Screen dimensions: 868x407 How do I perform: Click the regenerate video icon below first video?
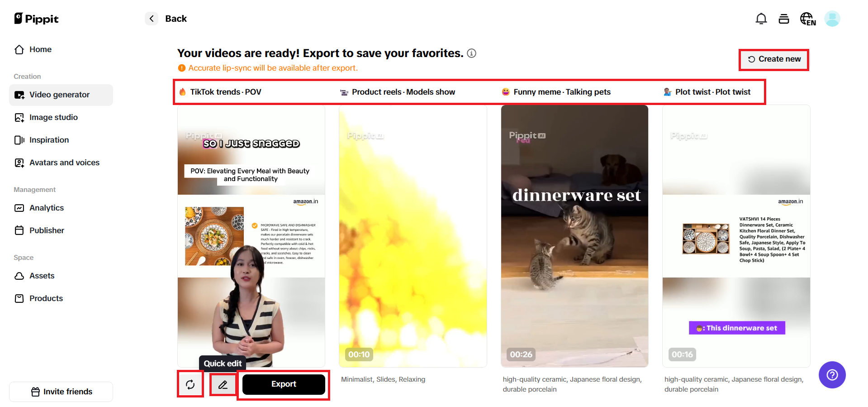190,384
